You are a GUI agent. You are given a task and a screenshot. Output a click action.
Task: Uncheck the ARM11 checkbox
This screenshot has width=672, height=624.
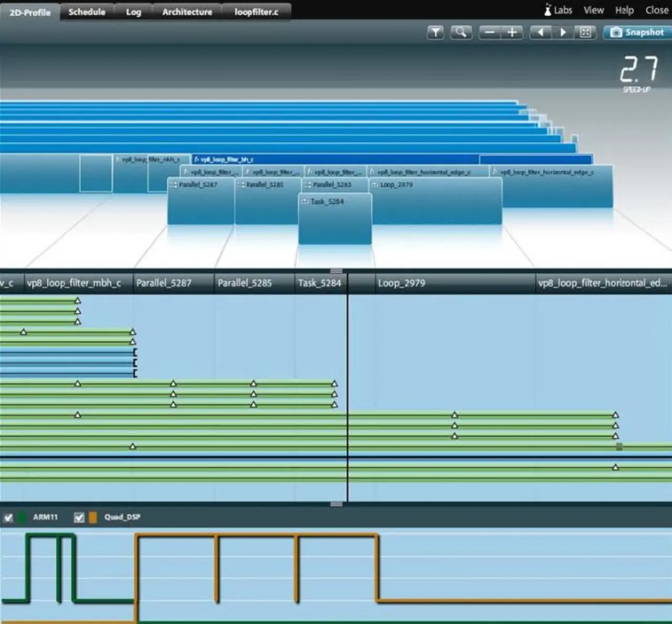(8, 518)
